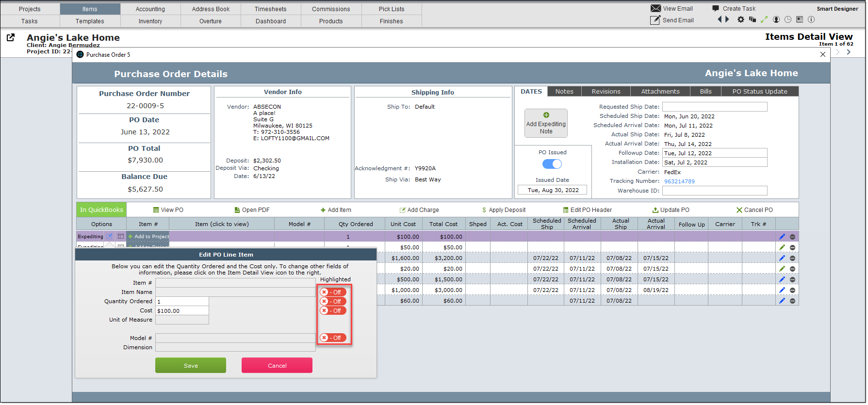Viewport: 868px width, 405px height.
Task: Open the Pick Lists menu
Action: 392,9
